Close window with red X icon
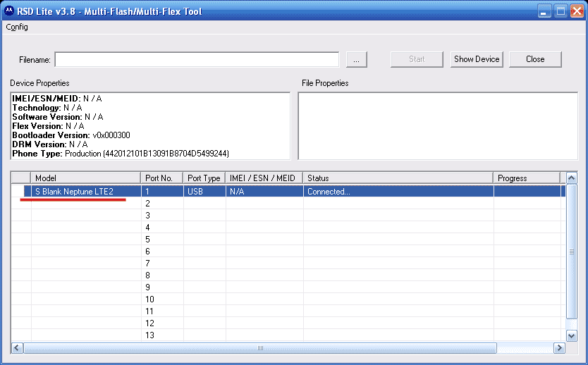This screenshot has height=365, width=588. click(577, 11)
